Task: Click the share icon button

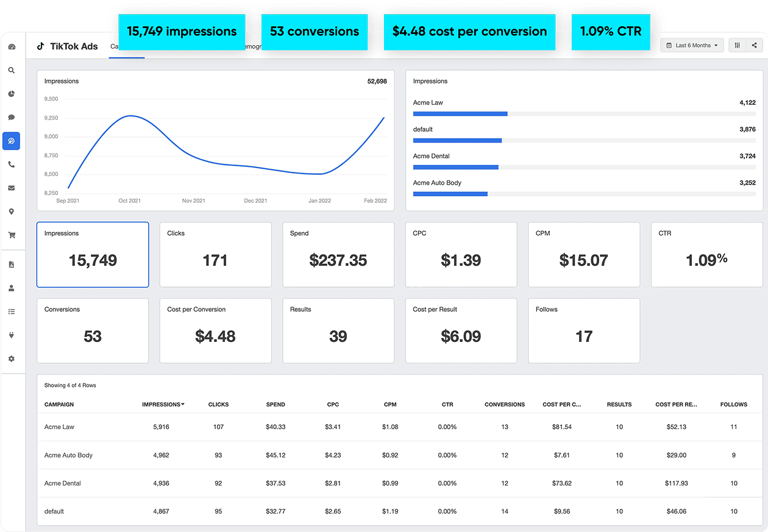Action: 755,45
